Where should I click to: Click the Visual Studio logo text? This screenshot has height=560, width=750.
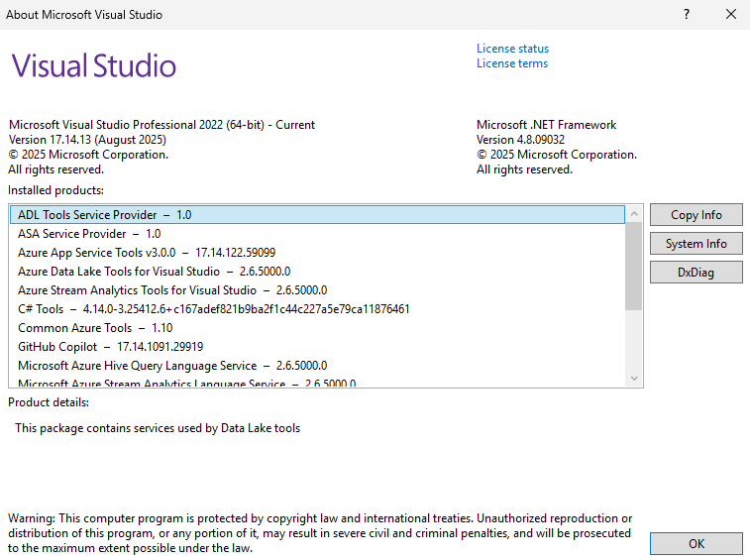pos(94,65)
